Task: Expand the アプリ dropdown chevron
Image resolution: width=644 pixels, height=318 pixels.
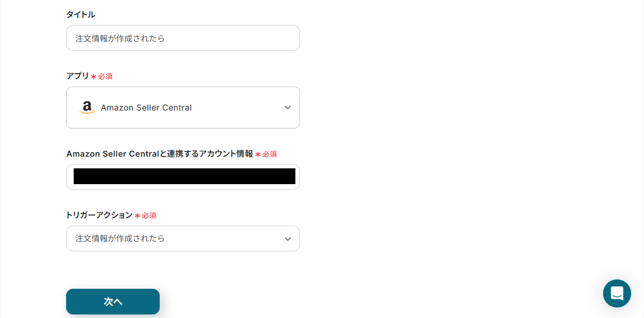Action: pos(287,108)
